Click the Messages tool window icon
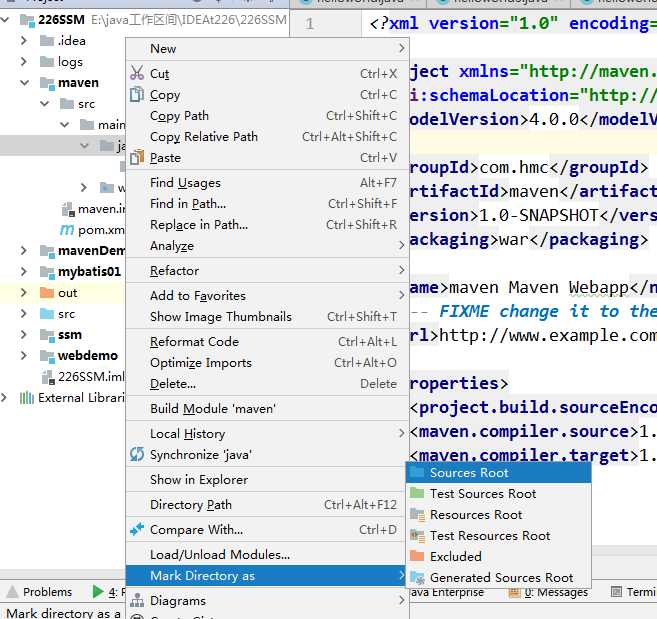Viewport: 657px width, 619px height. [x=514, y=592]
